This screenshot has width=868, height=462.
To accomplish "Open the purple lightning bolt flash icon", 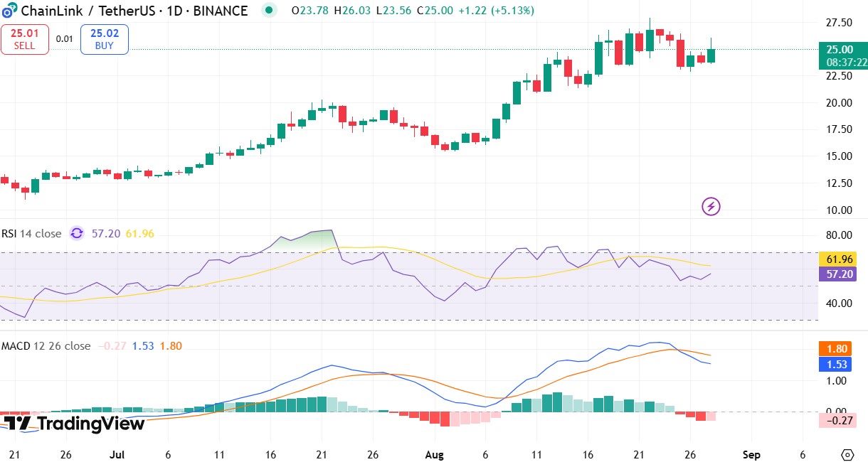I will 711,207.
